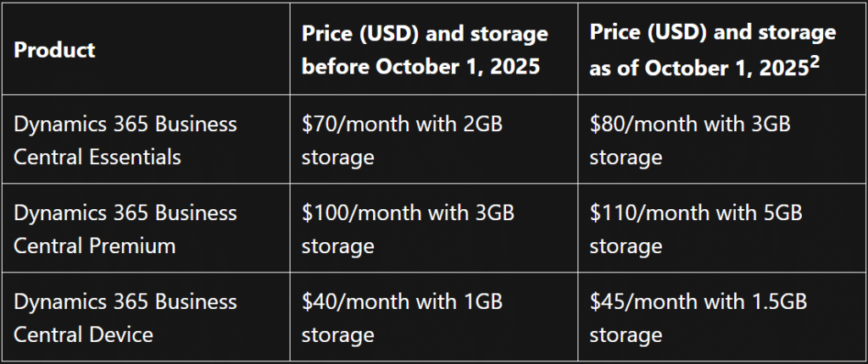The width and height of the screenshot is (868, 364).
Task: Click the Business Central Premium product cell
Action: (x=125, y=229)
